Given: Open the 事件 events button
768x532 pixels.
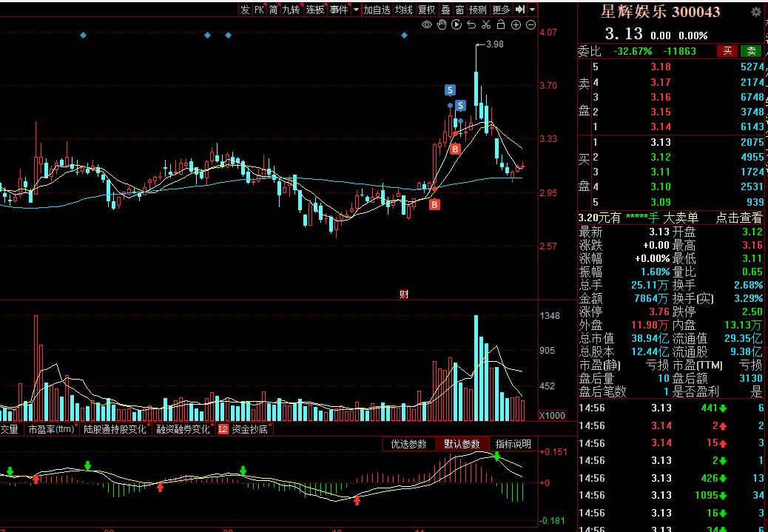Looking at the screenshot, I should click(339, 10).
